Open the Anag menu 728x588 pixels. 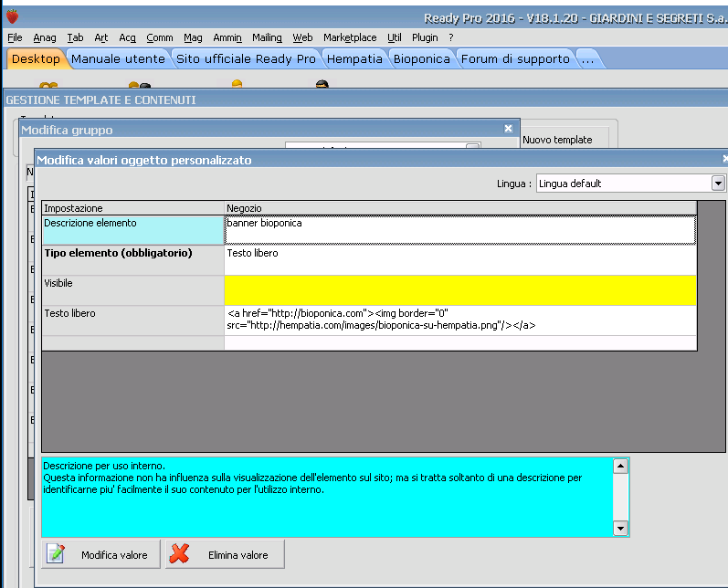click(x=45, y=37)
